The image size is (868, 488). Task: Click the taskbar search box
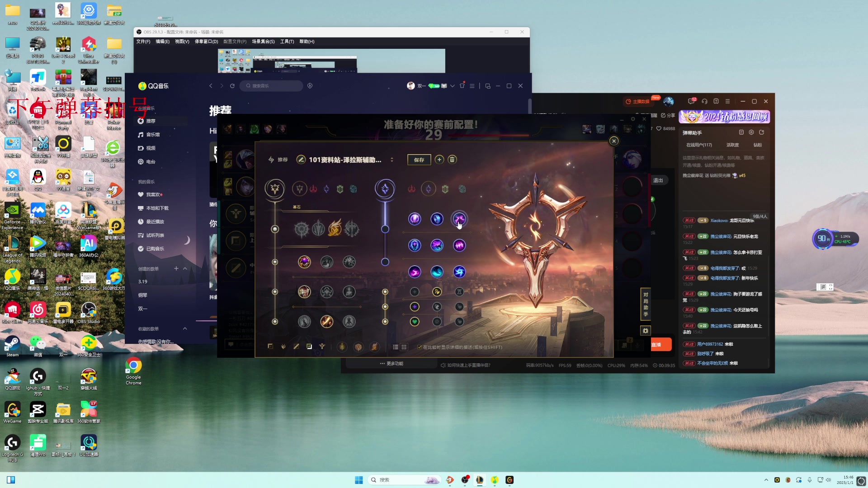pyautogui.click(x=404, y=480)
